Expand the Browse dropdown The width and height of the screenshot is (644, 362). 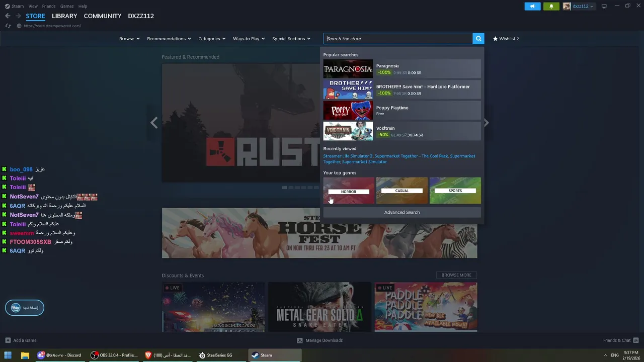[129, 39]
